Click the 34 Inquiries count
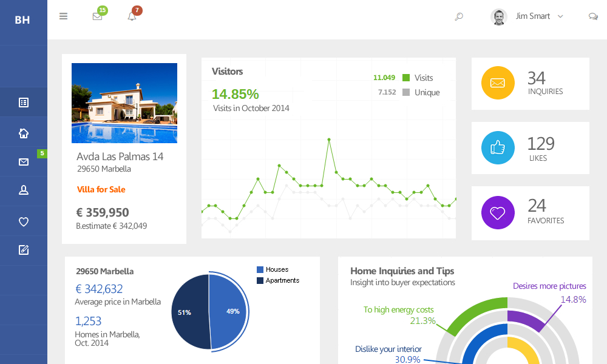607x364 pixels. [537, 78]
